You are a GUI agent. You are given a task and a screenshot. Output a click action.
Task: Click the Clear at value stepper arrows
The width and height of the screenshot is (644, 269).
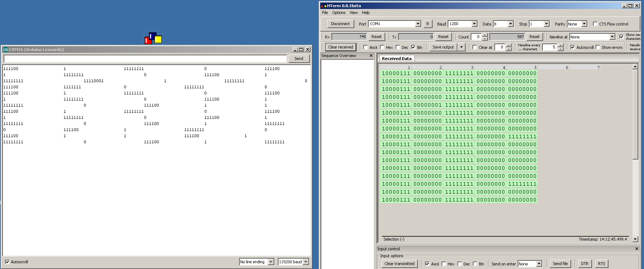click(x=508, y=47)
